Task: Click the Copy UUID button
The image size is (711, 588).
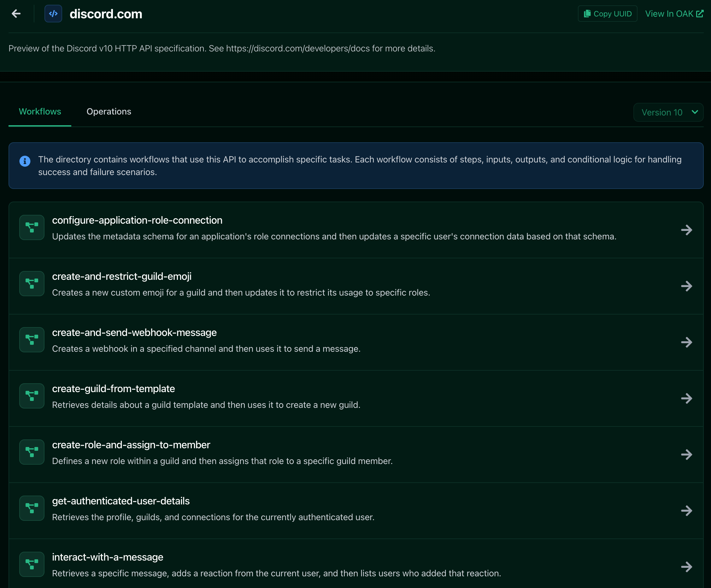Action: click(x=608, y=14)
